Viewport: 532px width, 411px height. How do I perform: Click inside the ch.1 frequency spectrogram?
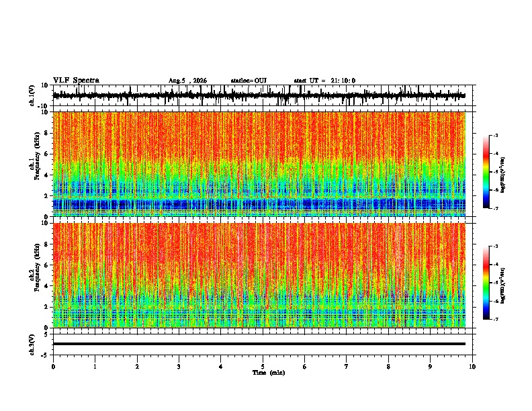point(259,164)
